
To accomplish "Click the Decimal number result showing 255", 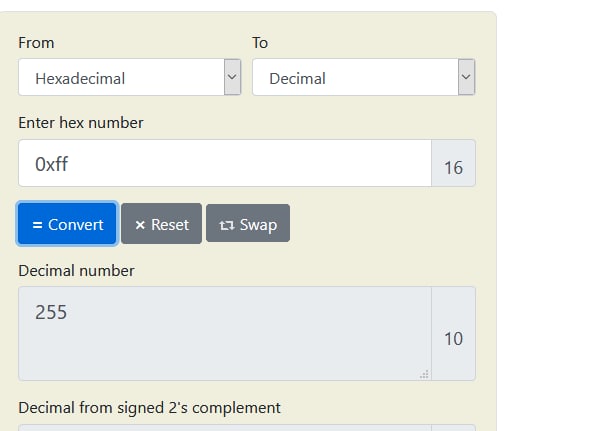I will pyautogui.click(x=225, y=333).
